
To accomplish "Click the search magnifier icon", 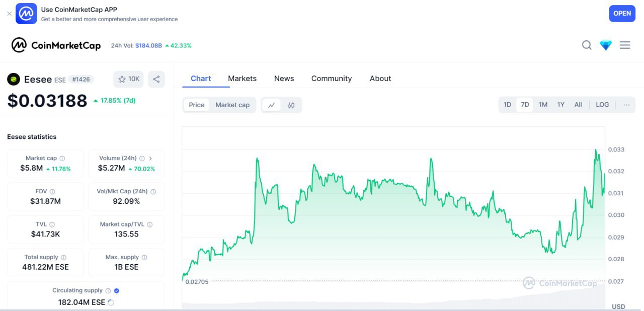I will pos(587,45).
